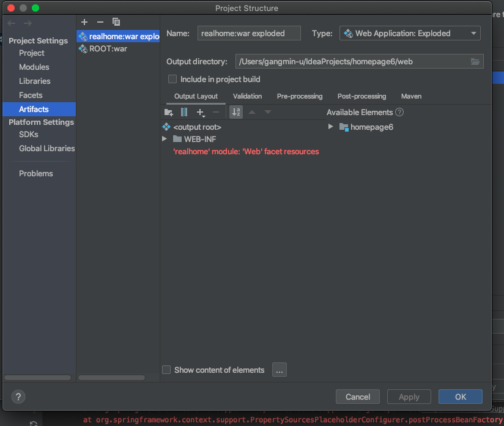
Task: Open Project settings section
Action: tap(32, 53)
